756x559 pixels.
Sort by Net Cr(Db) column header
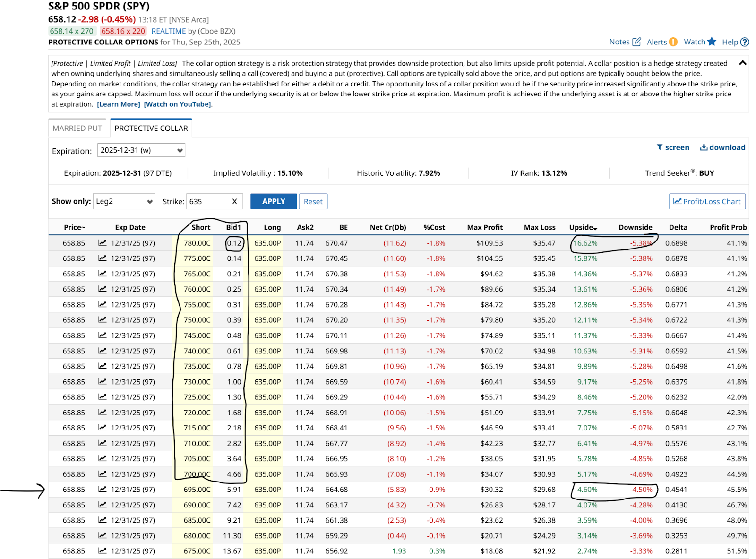(x=388, y=227)
